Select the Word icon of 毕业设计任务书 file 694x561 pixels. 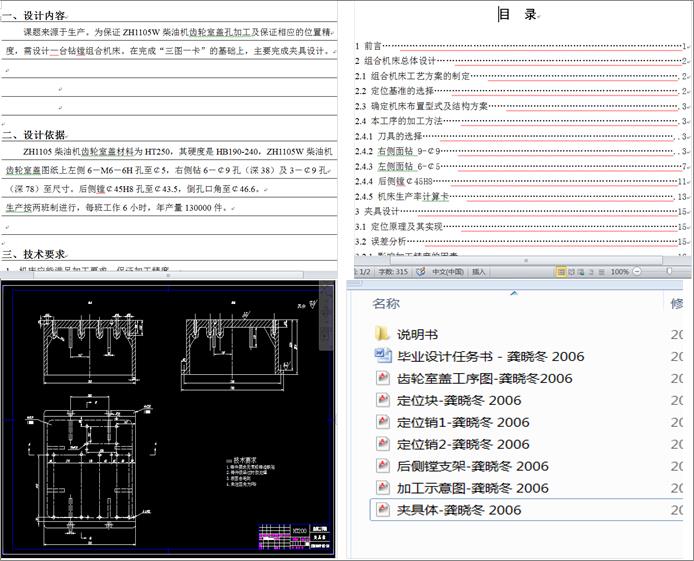click(x=383, y=356)
